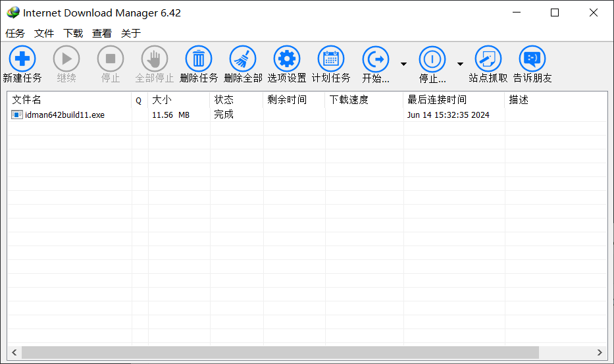The width and height of the screenshot is (614, 364).
Task: Click the 删除任务 trash can icon
Action: coord(199,59)
